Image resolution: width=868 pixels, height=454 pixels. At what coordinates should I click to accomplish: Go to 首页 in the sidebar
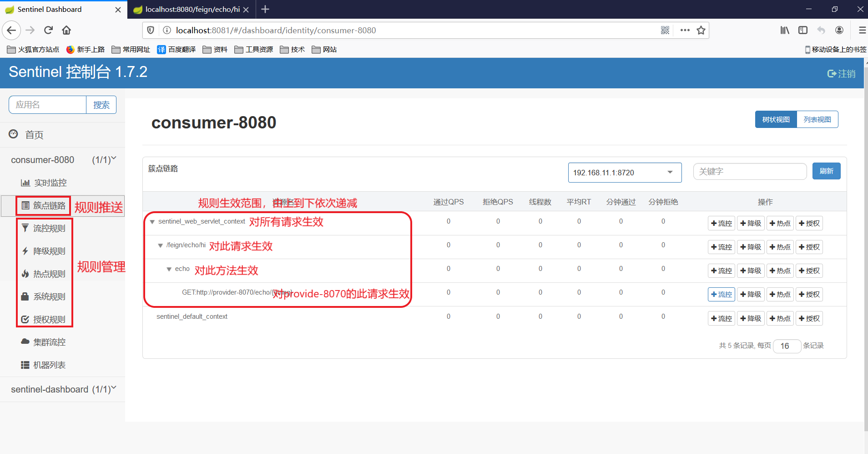pyautogui.click(x=26, y=135)
